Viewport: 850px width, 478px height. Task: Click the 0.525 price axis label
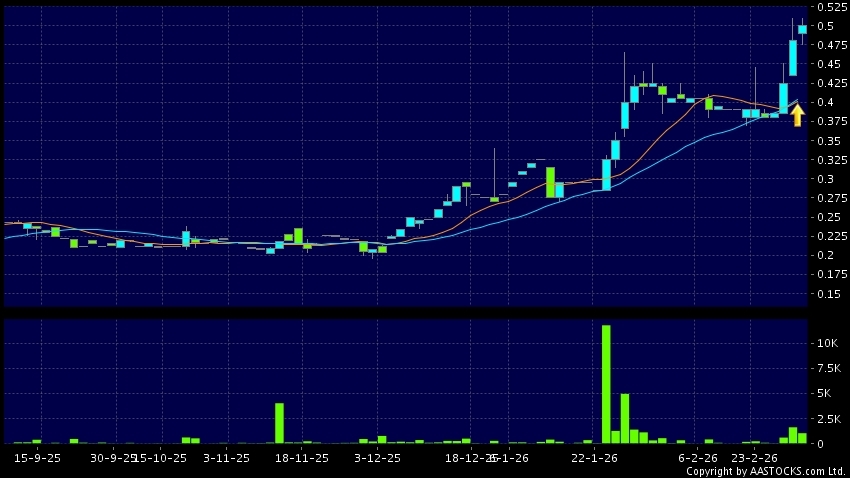(x=831, y=7)
